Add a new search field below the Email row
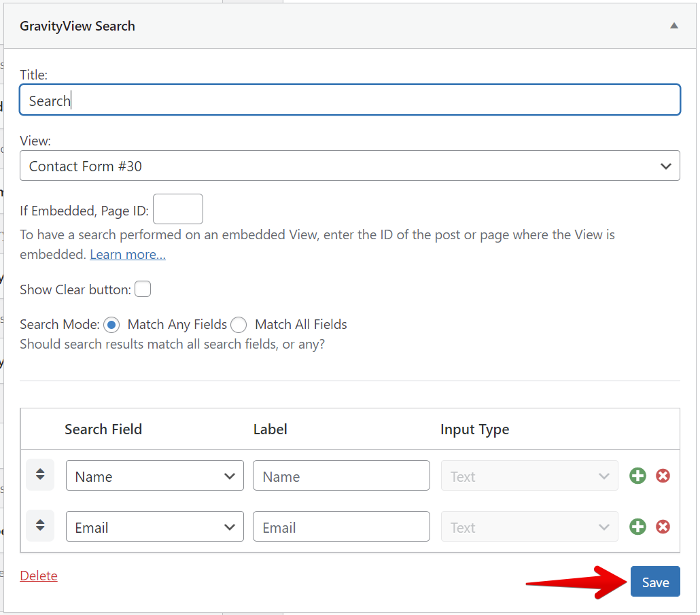 pos(637,527)
